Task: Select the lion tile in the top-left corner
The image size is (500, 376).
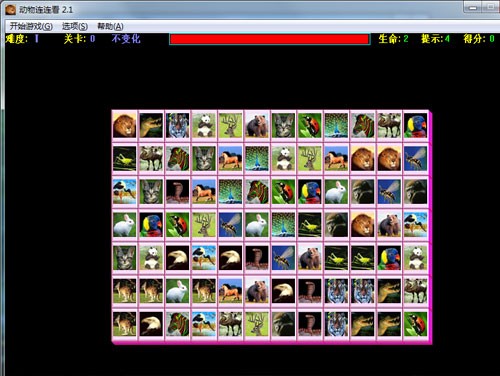Action: pyautogui.click(x=124, y=125)
